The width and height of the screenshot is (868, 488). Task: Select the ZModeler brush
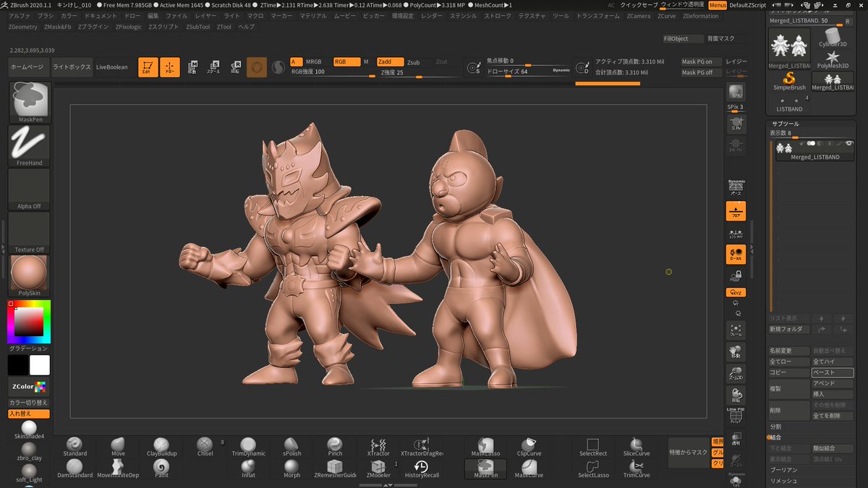pos(378,468)
